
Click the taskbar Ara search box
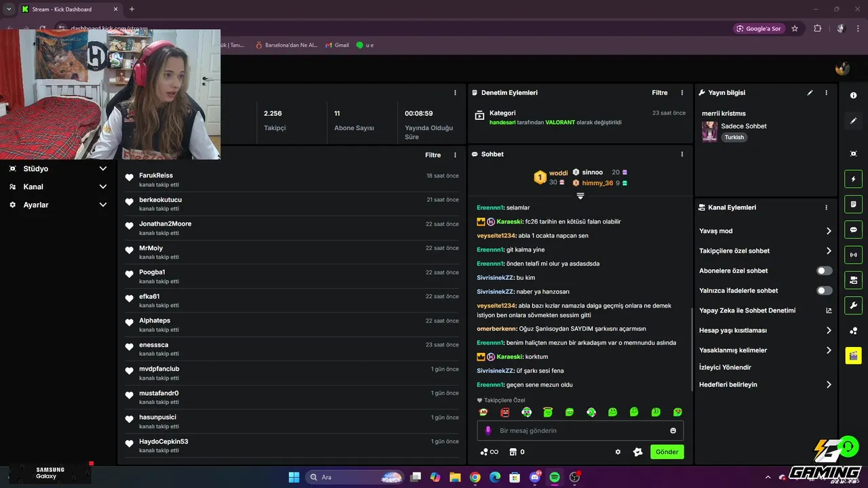click(355, 477)
